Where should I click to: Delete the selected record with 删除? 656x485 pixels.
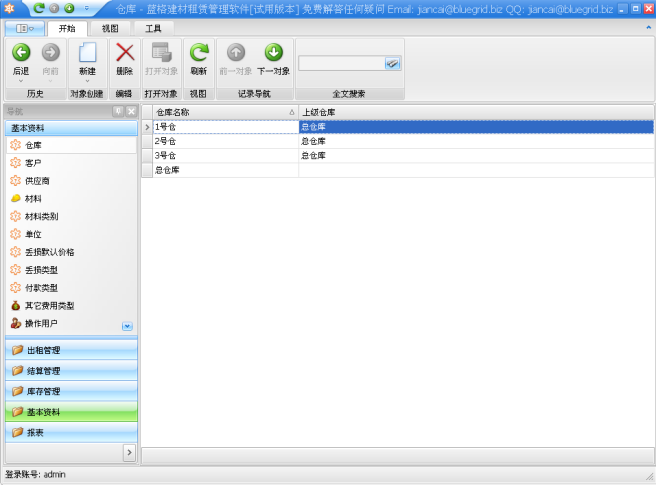point(125,59)
